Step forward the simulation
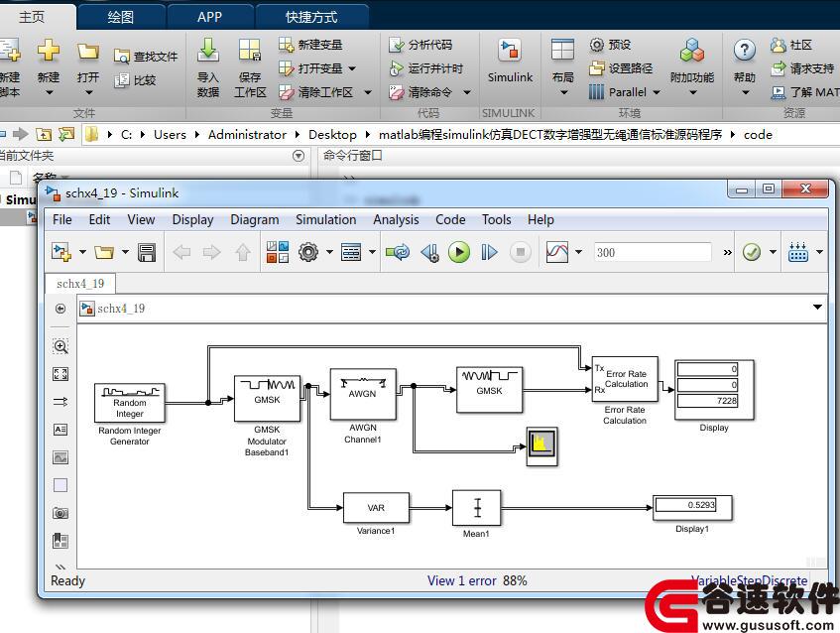The width and height of the screenshot is (840, 633). [489, 252]
